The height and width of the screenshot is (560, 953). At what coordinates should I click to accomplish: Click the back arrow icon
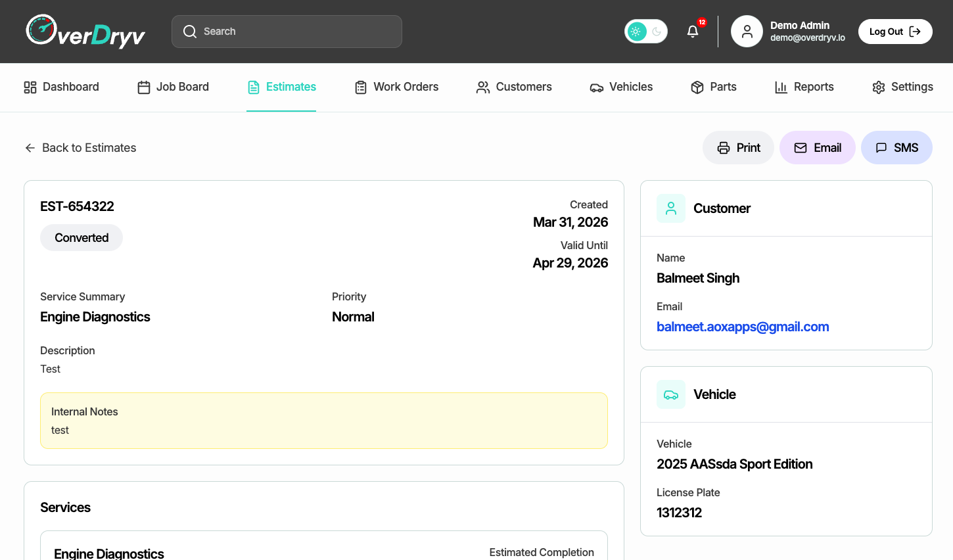tap(30, 148)
